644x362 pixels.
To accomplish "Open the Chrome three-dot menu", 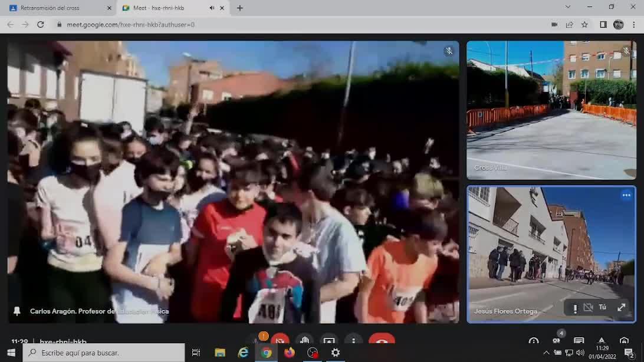I will coord(634,25).
